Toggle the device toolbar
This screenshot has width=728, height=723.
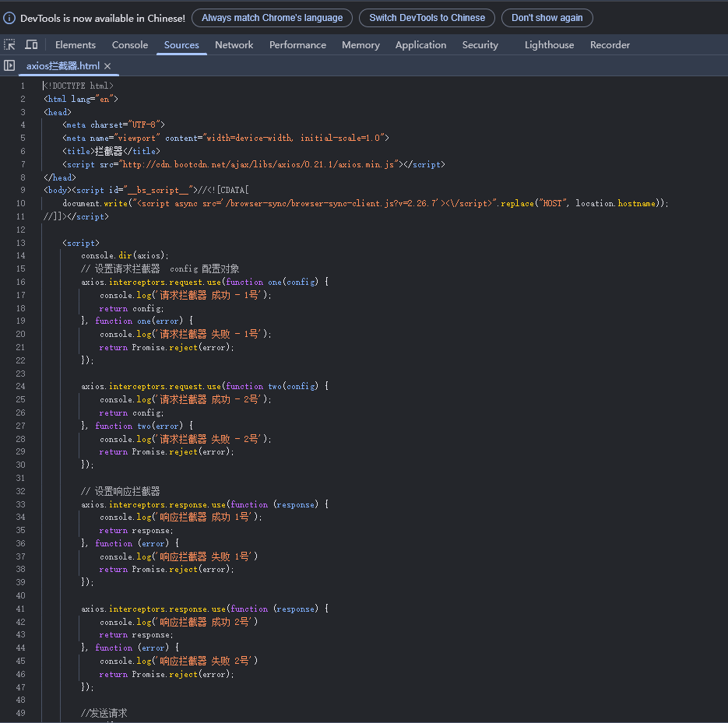point(31,44)
